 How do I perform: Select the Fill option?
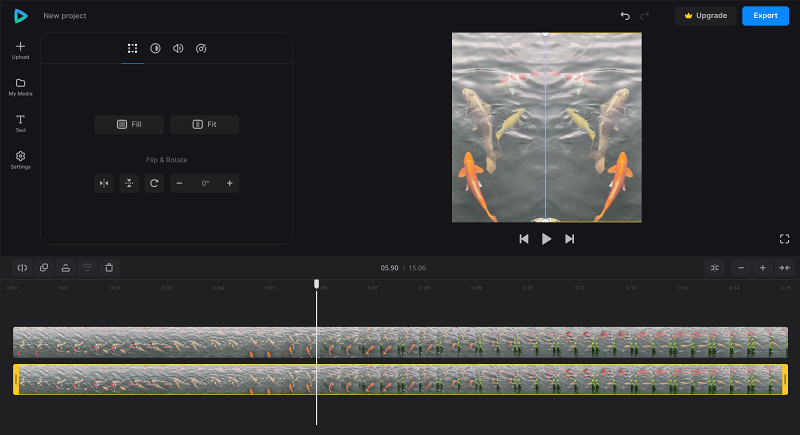click(x=129, y=124)
